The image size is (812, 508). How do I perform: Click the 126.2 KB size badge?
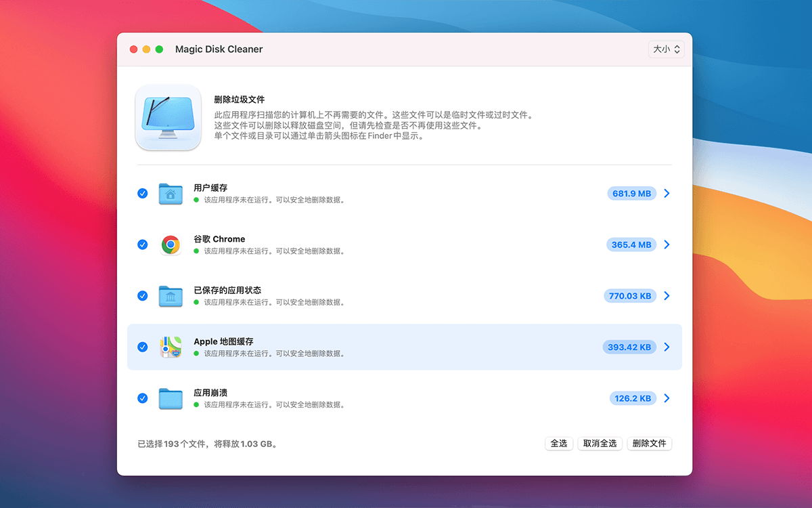[633, 398]
